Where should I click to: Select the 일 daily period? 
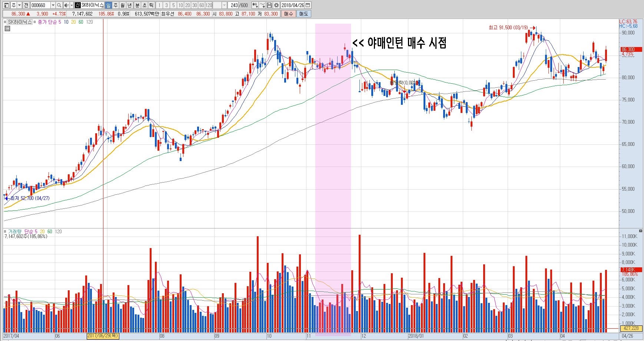point(108,5)
